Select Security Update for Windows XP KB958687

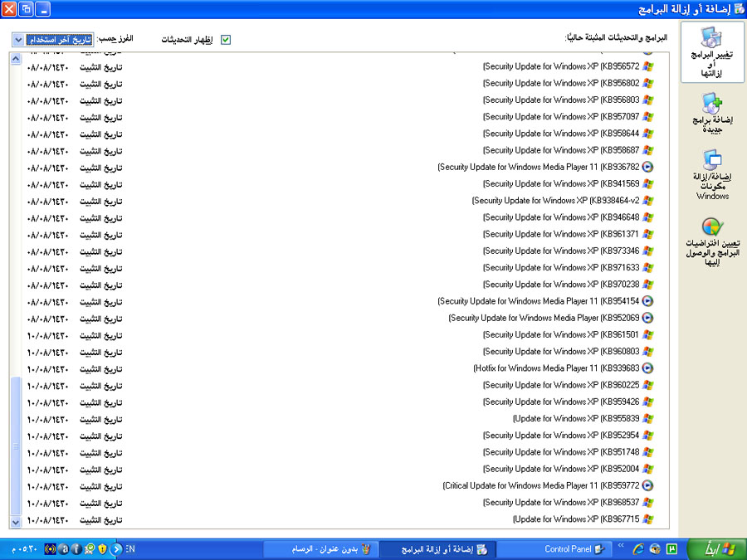(561, 150)
